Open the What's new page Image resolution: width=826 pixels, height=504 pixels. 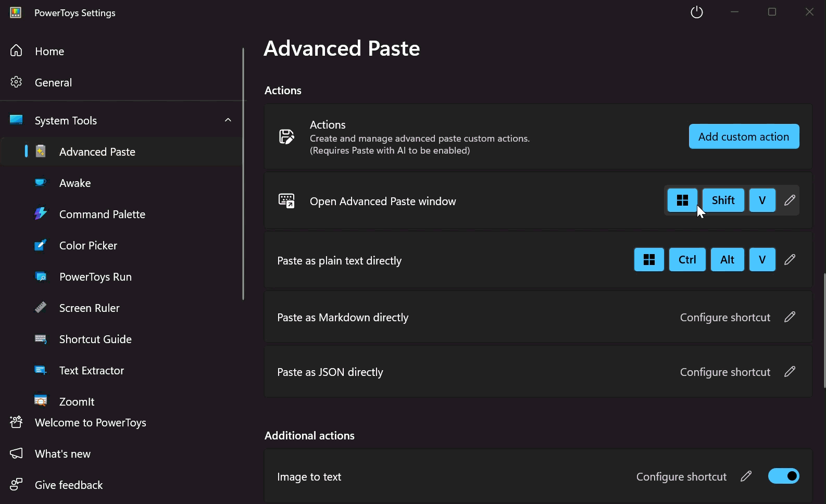click(121, 453)
